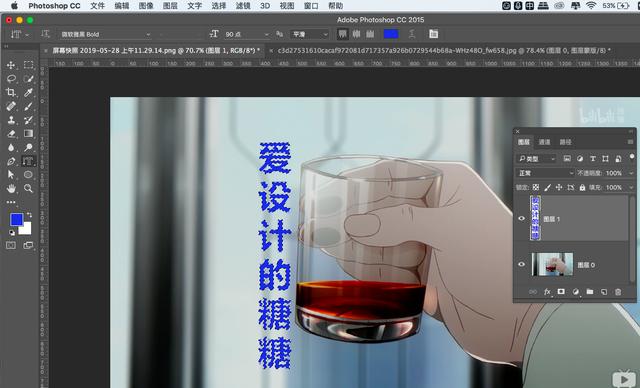Select the Brush tool
The width and height of the screenshot is (640, 388).
[28, 106]
